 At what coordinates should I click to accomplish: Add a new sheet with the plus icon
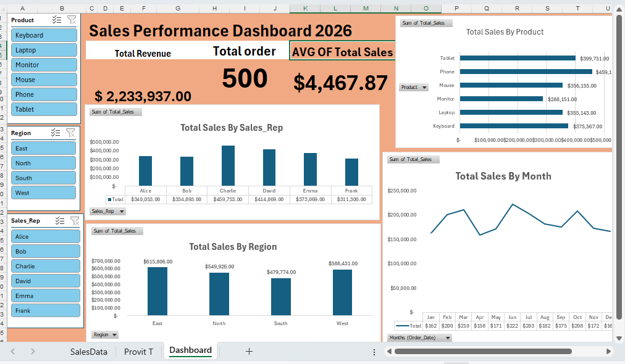click(249, 351)
